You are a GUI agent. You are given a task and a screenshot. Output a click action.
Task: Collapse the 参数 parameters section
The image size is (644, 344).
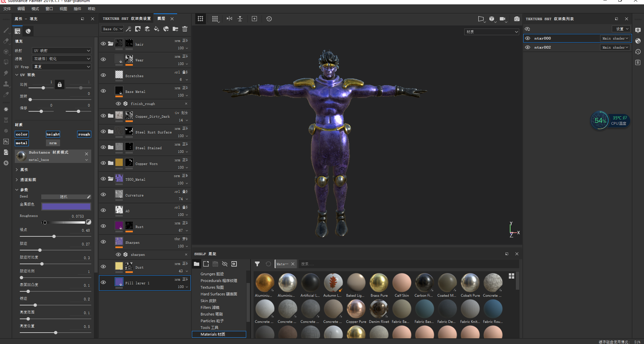point(17,190)
